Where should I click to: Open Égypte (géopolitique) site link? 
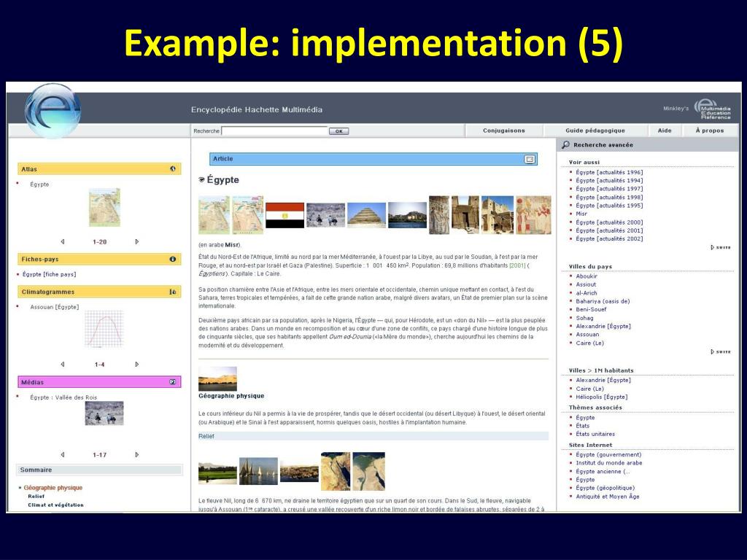click(x=605, y=488)
